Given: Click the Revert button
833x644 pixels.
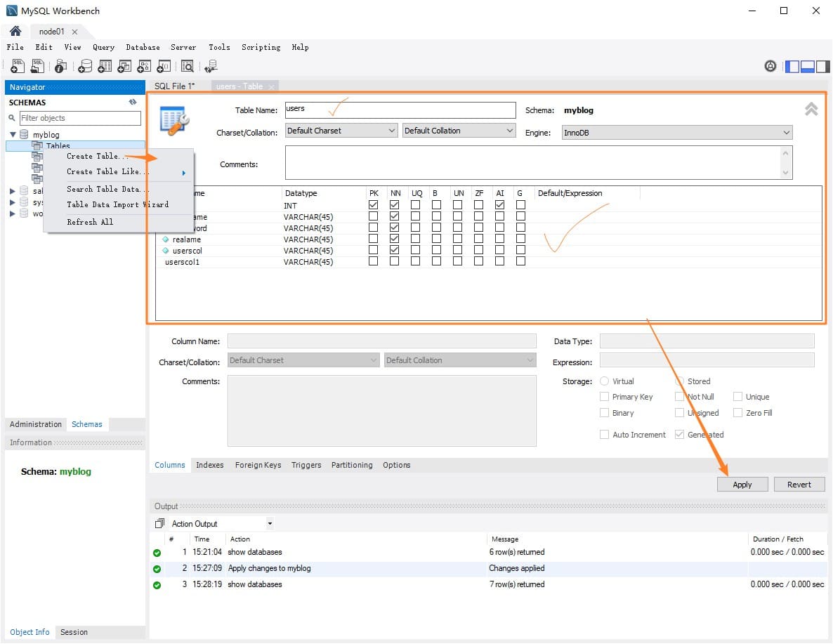Looking at the screenshot, I should [x=799, y=485].
